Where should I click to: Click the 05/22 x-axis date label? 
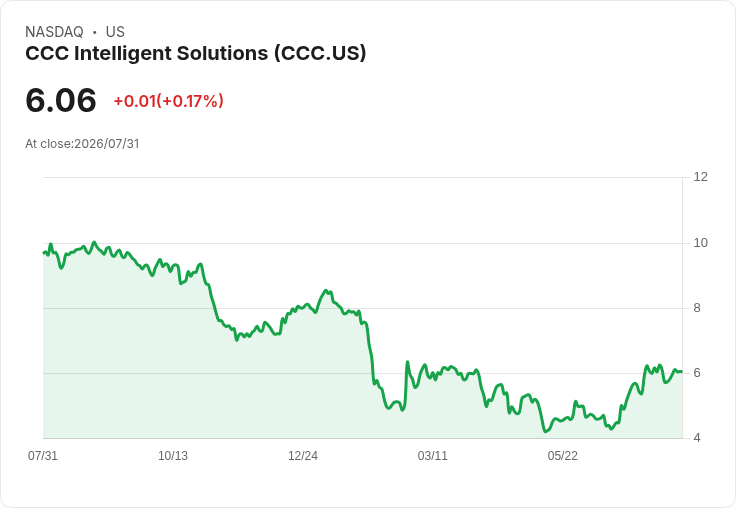coord(562,455)
